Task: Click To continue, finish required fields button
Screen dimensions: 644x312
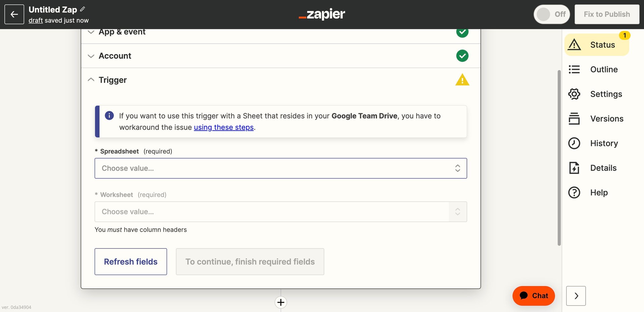Action: click(x=250, y=262)
